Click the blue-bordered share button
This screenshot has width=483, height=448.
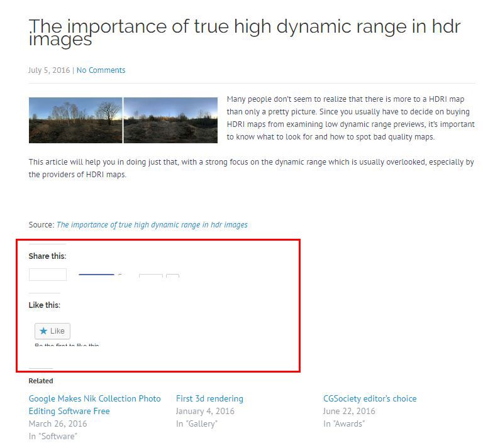point(96,275)
